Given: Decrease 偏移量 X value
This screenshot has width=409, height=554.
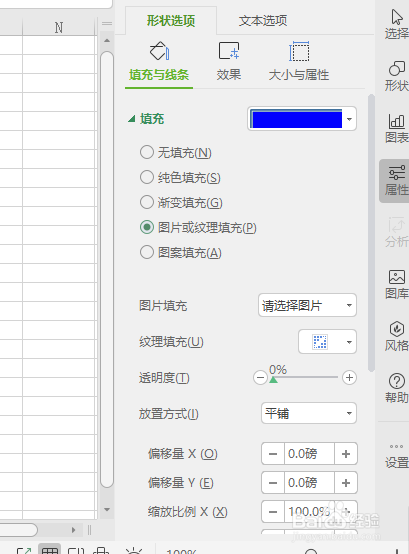Looking at the screenshot, I should coord(273,454).
